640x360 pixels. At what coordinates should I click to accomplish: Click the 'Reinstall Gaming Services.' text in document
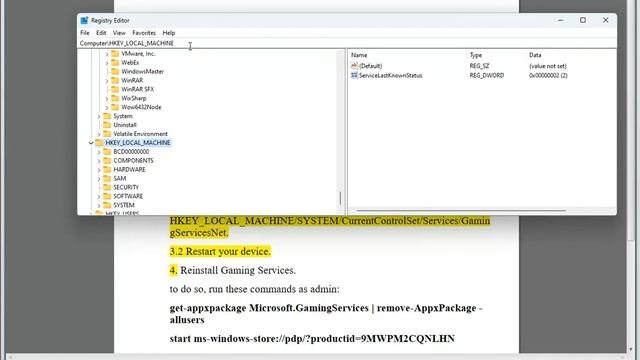pos(238,270)
